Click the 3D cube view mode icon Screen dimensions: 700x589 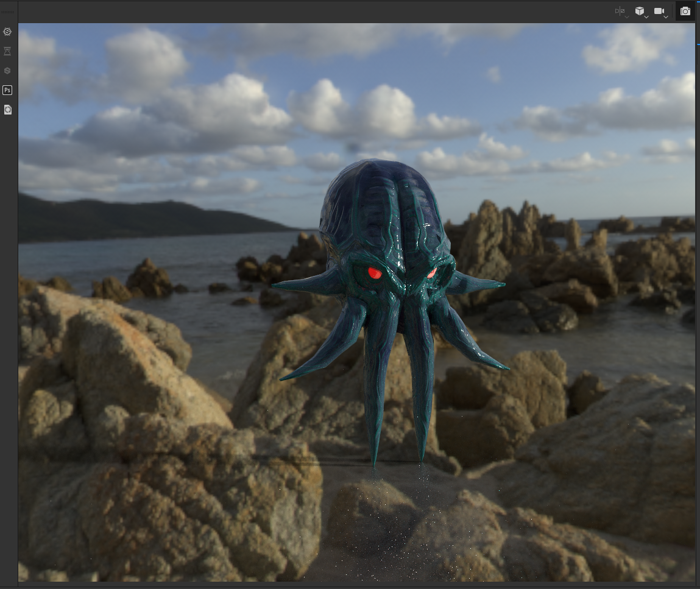point(640,11)
